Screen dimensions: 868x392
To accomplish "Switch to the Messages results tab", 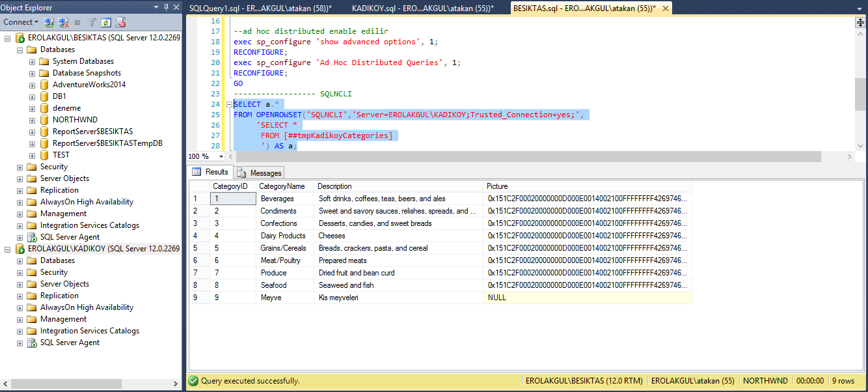I will (259, 173).
